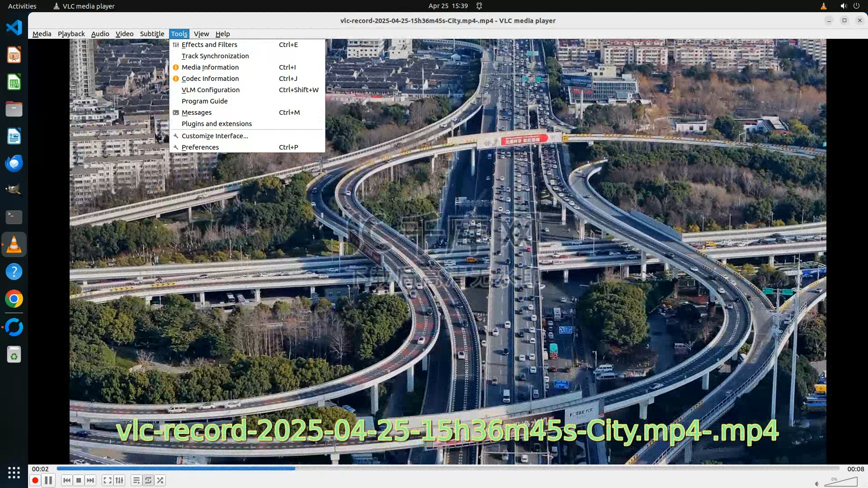Viewport: 868px width, 488px height.
Task: Expand the Playback menu
Action: pyautogui.click(x=71, y=34)
